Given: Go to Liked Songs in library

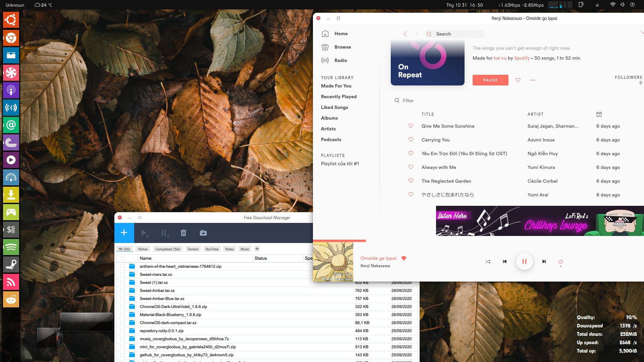Looking at the screenshot, I should coord(334,107).
